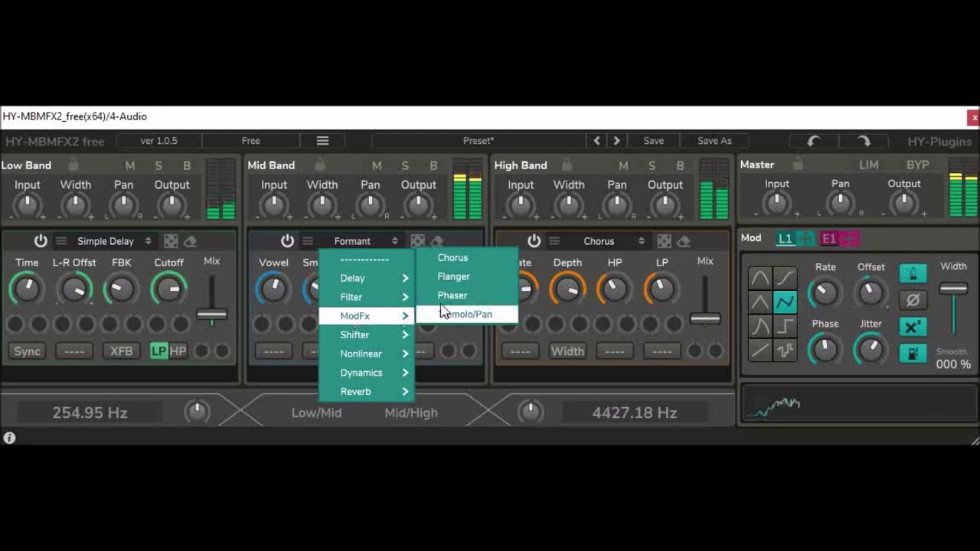
Task: Bypass the High Band with B
Action: click(x=680, y=165)
